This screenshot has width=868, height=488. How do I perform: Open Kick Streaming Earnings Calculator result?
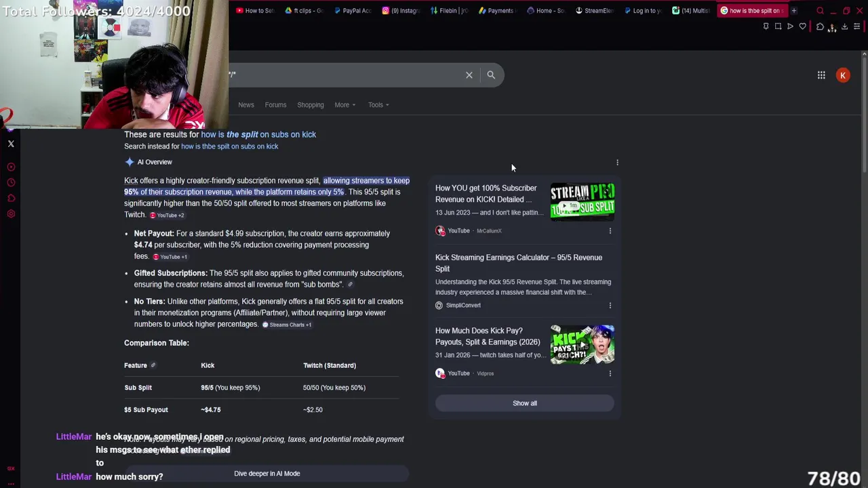pyautogui.click(x=519, y=263)
